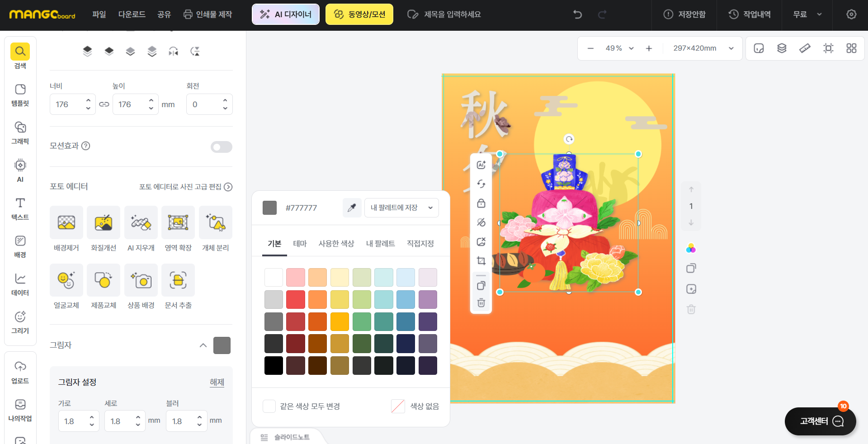Screen dimensions: 868x444
Task: Click the 제목을 입력하세요 title field
Action: tap(452, 14)
